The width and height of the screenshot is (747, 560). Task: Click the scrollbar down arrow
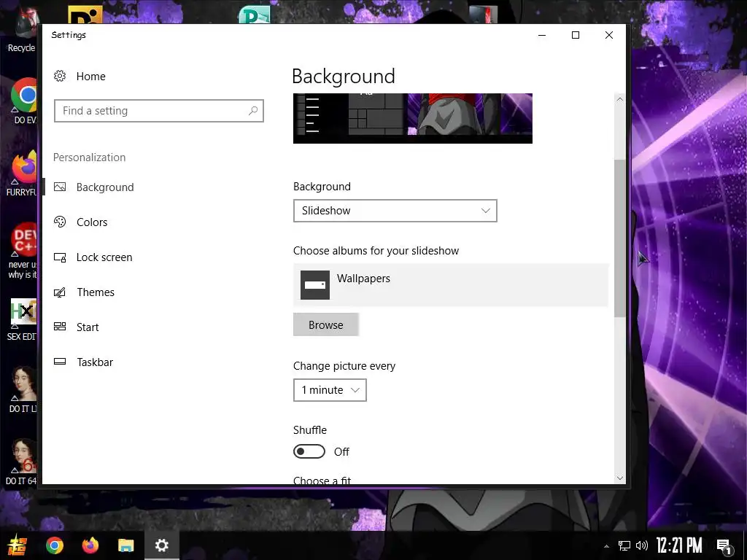tap(619, 478)
